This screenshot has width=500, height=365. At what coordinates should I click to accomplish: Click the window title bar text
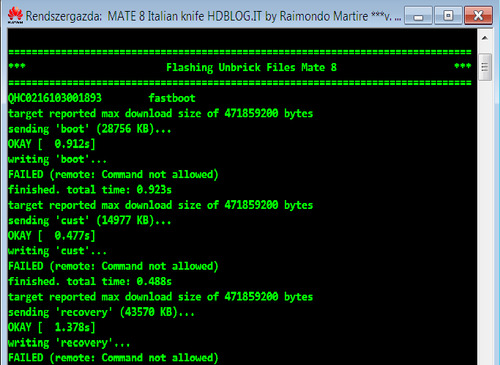click(213, 16)
